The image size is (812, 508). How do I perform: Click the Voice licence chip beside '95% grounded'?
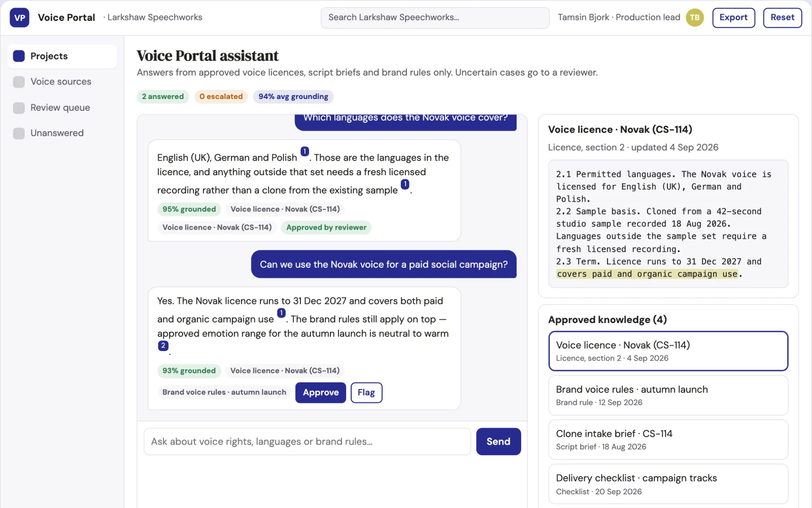coord(285,209)
